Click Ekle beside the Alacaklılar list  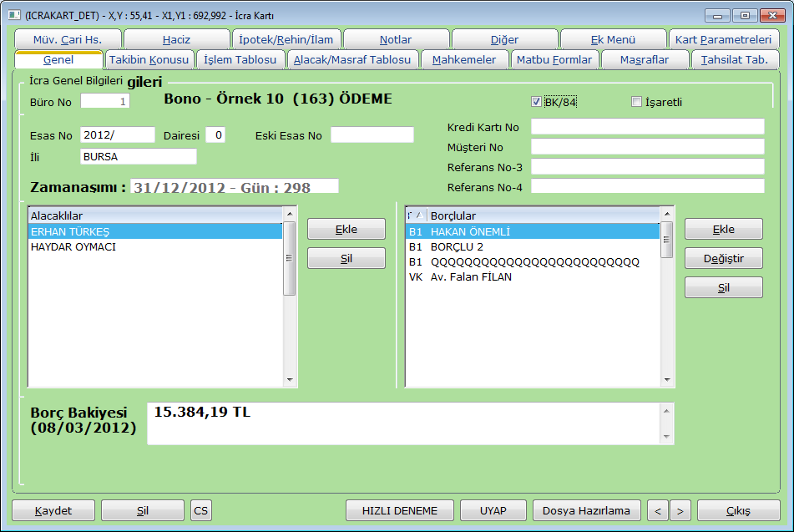(346, 229)
